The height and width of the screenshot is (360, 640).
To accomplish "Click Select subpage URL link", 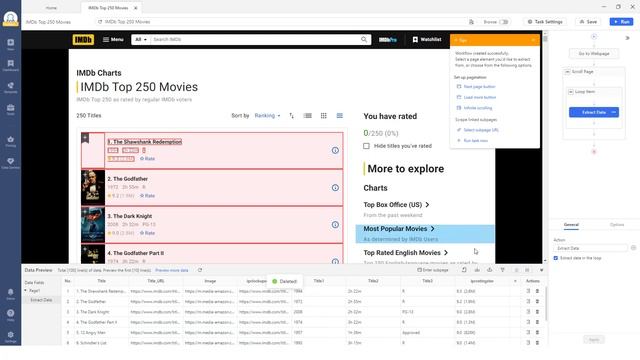I will pos(481,130).
